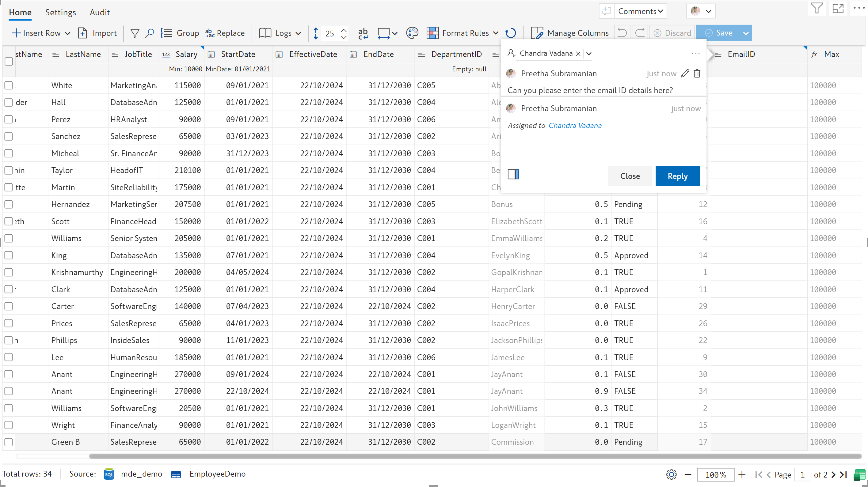The height and width of the screenshot is (487, 868).
Task: Open the color palette theme icon
Action: coord(412,33)
